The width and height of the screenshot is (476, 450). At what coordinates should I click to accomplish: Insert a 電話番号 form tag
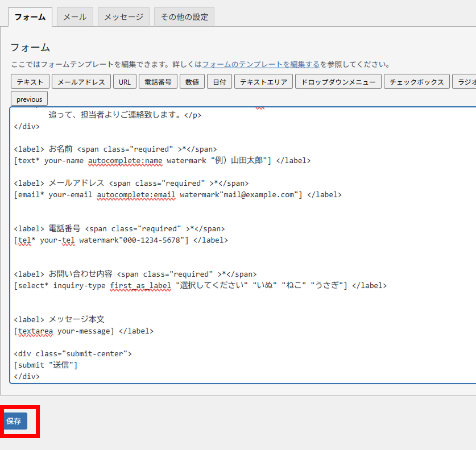(158, 82)
